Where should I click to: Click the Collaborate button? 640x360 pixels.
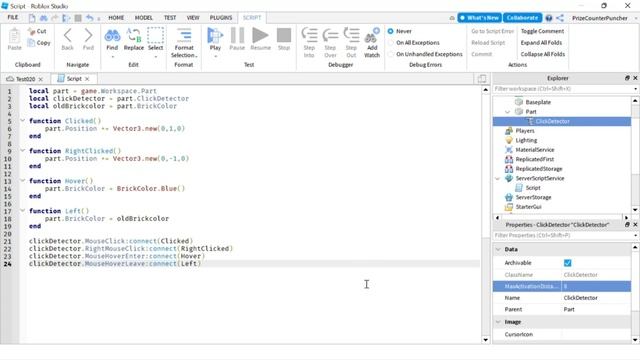pyautogui.click(x=522, y=18)
